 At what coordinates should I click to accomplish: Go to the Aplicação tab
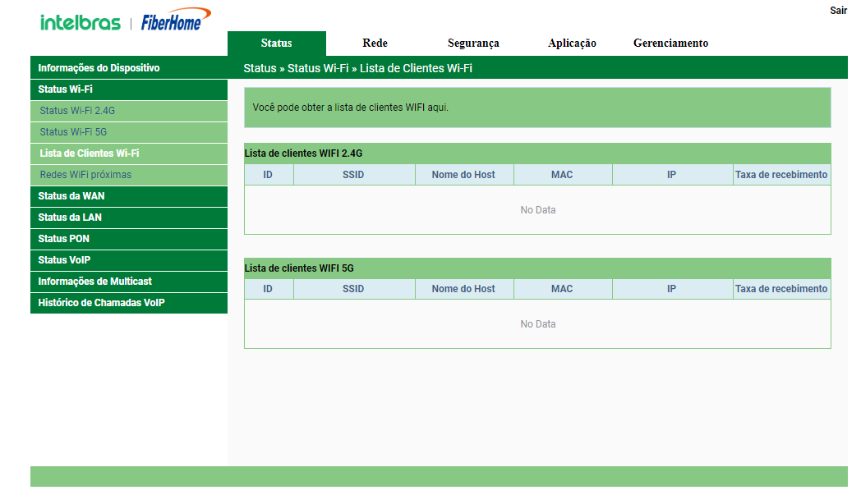pos(572,44)
